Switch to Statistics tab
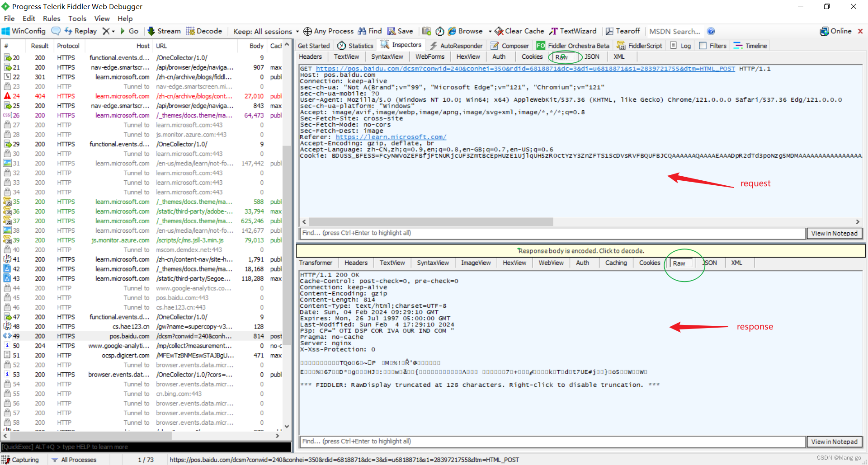Image resolution: width=868 pixels, height=465 pixels. 355,46
